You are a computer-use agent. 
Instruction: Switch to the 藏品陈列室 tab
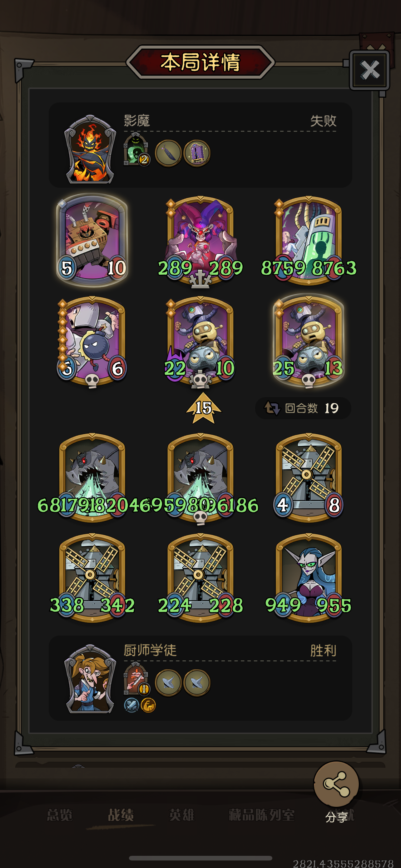tap(262, 816)
